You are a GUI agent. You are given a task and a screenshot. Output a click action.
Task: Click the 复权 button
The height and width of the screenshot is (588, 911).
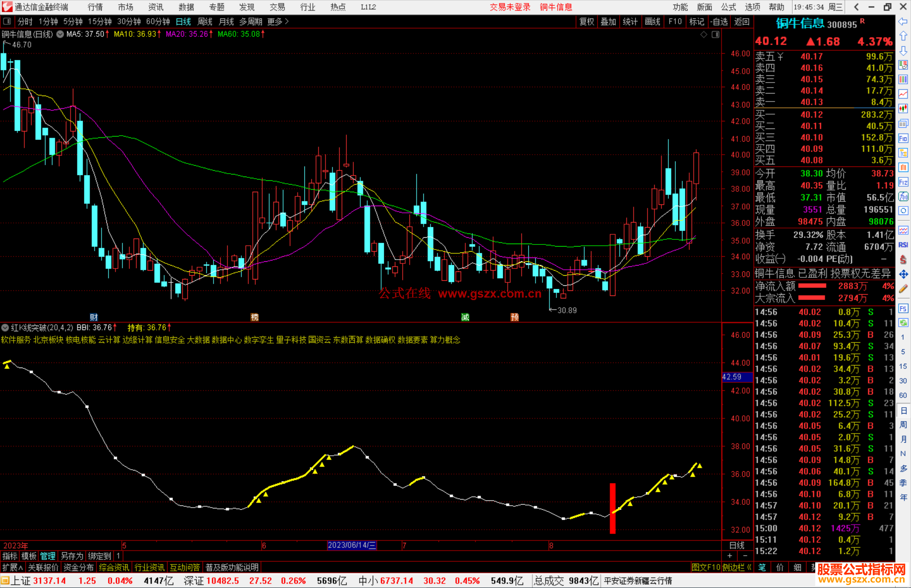tap(586, 21)
